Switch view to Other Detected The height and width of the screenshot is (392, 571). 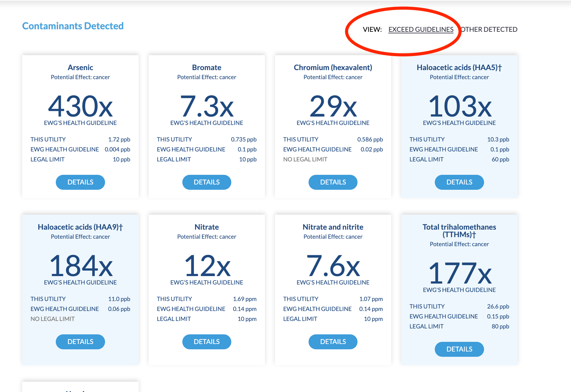(x=489, y=30)
